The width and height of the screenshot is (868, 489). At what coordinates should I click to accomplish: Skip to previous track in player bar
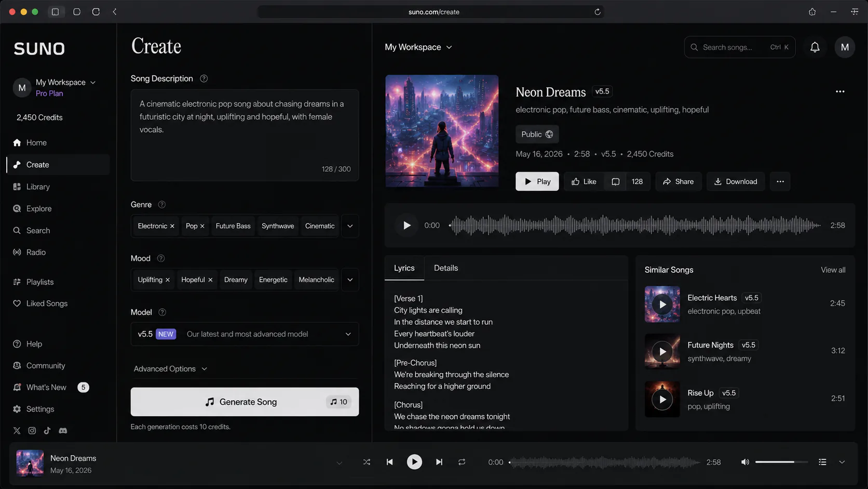tap(389, 462)
